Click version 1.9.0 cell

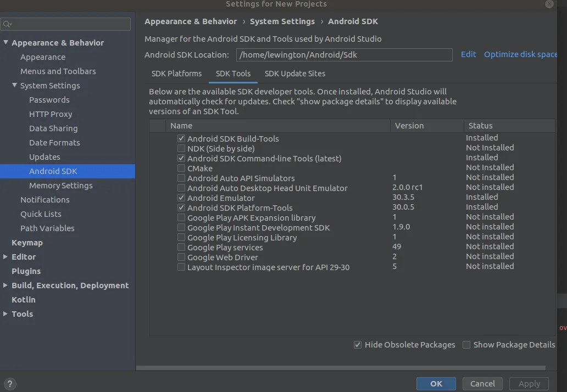pyautogui.click(x=401, y=227)
